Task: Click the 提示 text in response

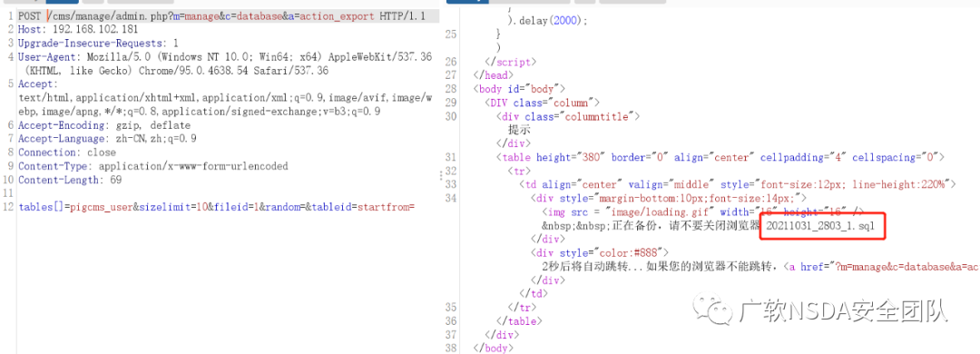Action: pyautogui.click(x=519, y=130)
